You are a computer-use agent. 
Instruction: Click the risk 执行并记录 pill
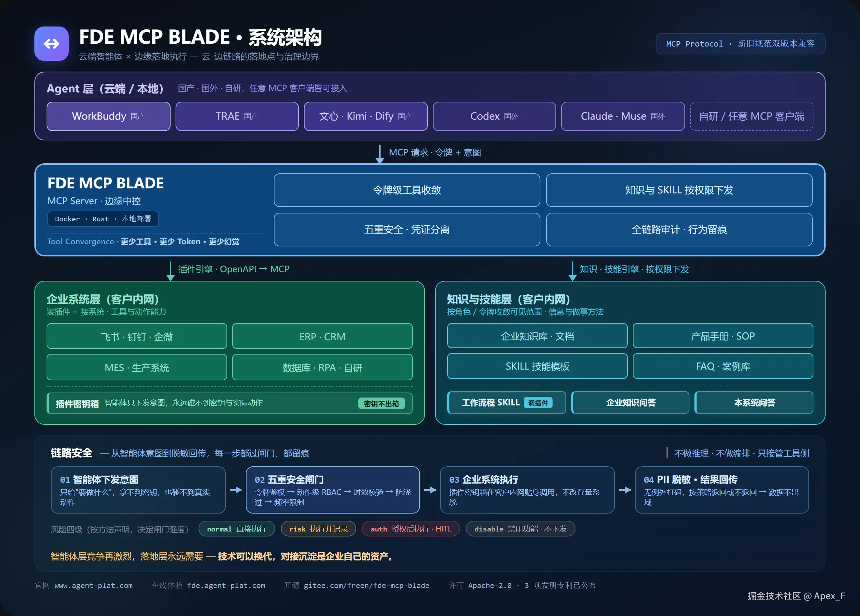319,529
